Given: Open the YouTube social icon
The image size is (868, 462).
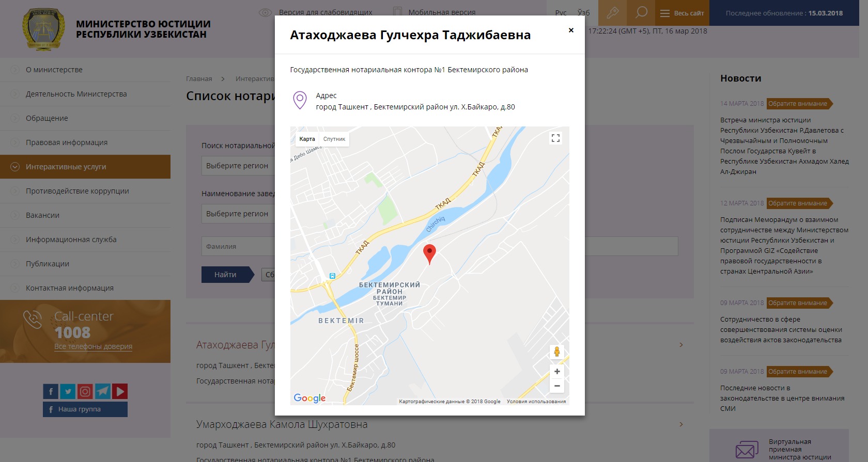Looking at the screenshot, I should (x=120, y=391).
